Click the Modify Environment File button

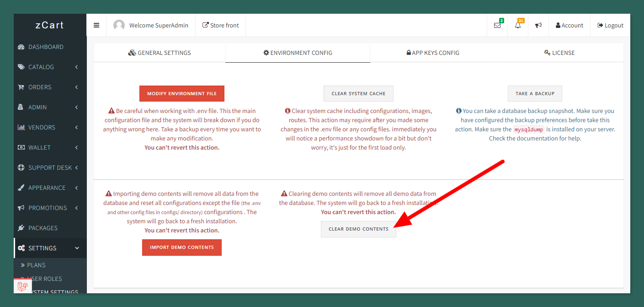pos(182,94)
